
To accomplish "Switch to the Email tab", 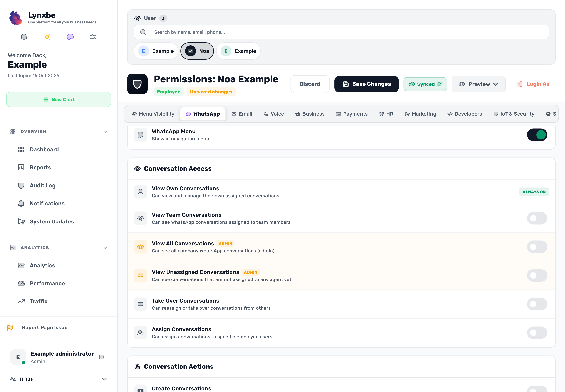I will tap(242, 114).
